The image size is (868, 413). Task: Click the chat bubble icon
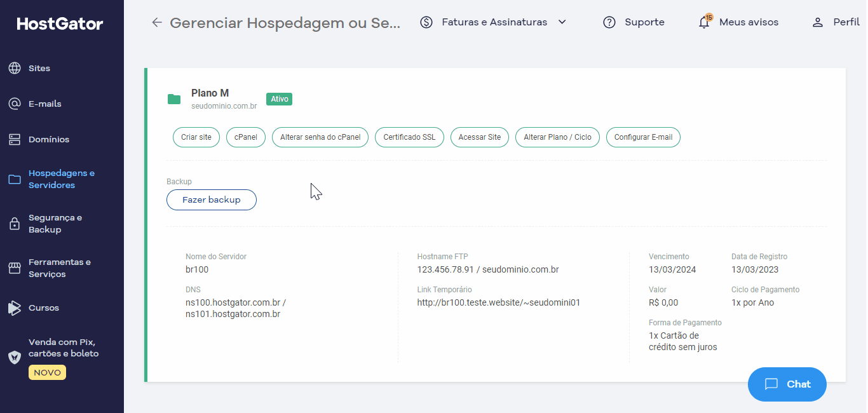(x=771, y=384)
